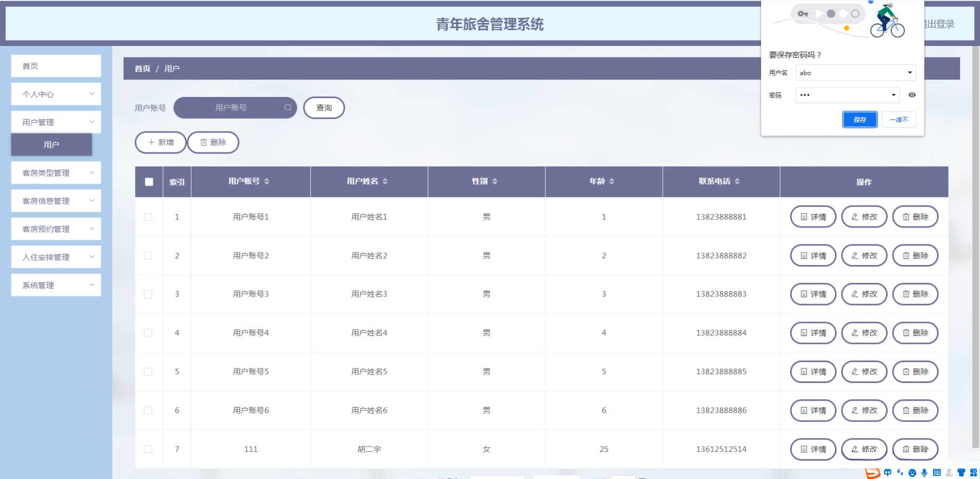This screenshot has width=980, height=479.
Task: Sort the table by 年龄 column arrows
Action: [x=612, y=181]
